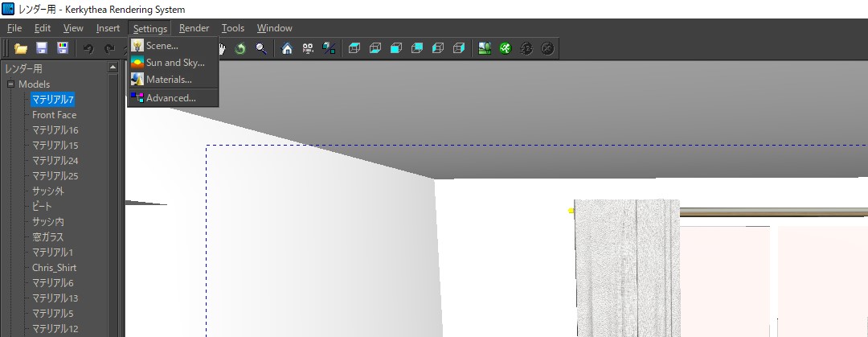The height and width of the screenshot is (337, 868).
Task: Click the home view reset icon
Action: tap(287, 49)
